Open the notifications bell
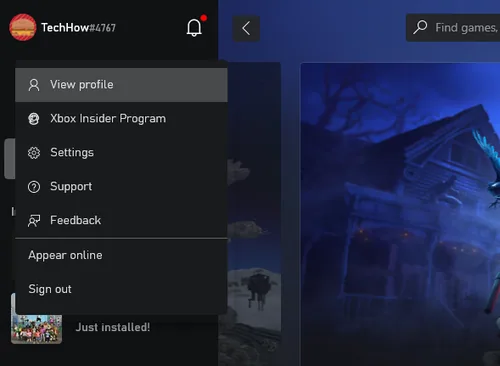500x366 pixels. [194, 28]
